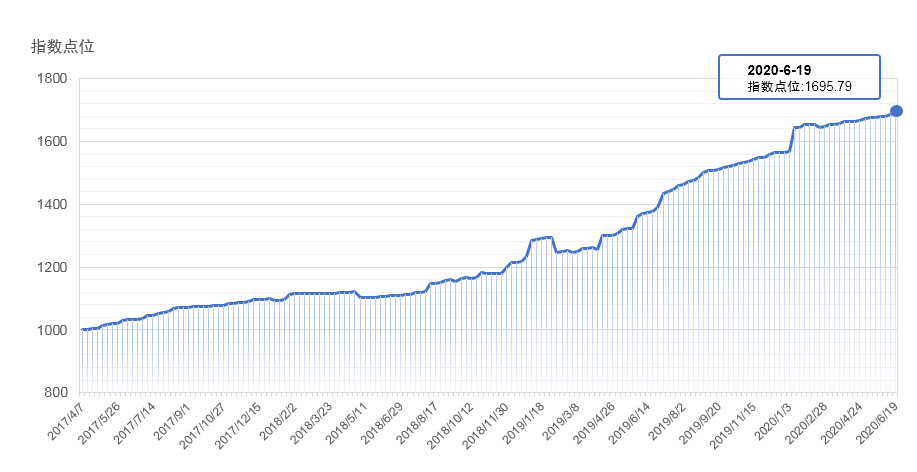This screenshot has height=472, width=917.
Task: Click the 2017/4/7 date label
Action: click(x=68, y=419)
